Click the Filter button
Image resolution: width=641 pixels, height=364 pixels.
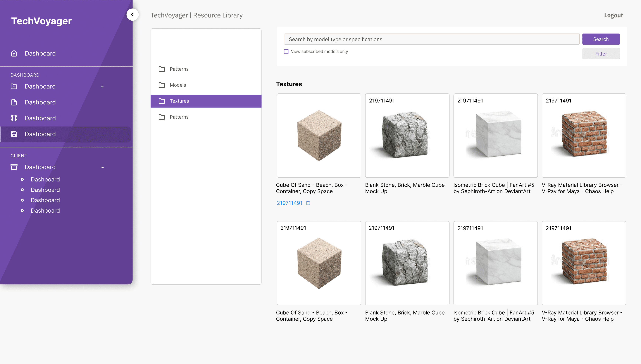(x=601, y=54)
